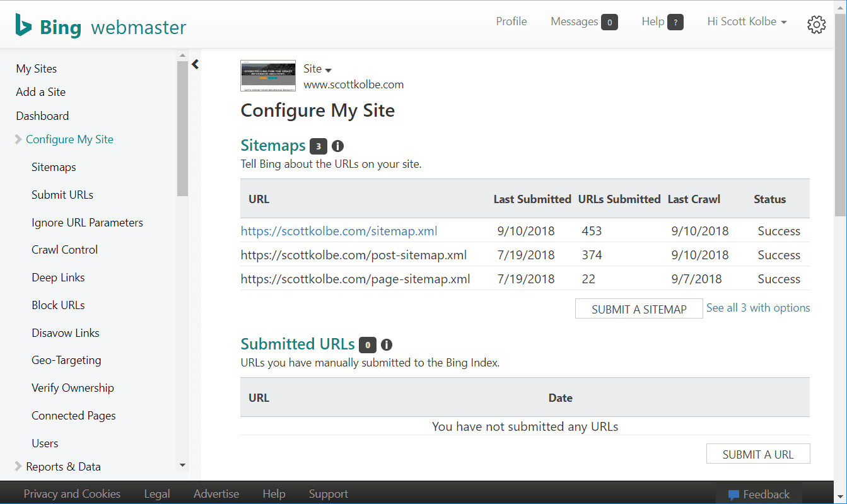The image size is (847, 504).
Task: Click the www.scottkolbe.com site address
Action: tap(354, 85)
